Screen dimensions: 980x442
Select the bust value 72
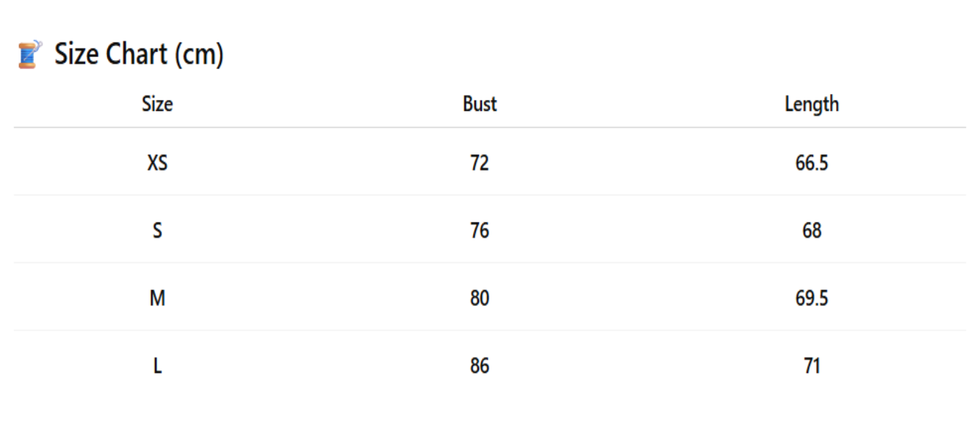coord(480,163)
